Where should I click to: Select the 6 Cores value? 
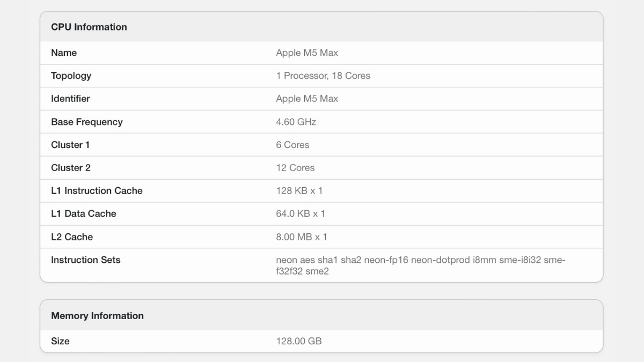click(292, 144)
